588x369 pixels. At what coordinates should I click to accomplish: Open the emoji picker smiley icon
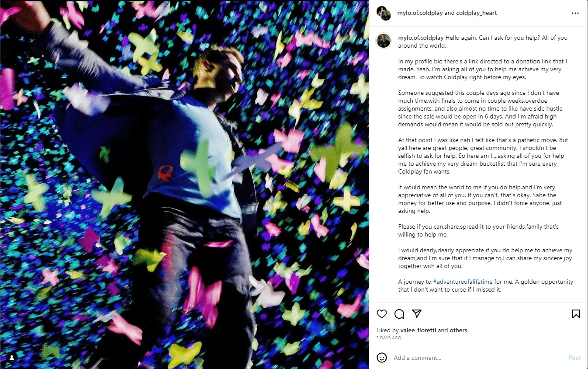pos(382,358)
